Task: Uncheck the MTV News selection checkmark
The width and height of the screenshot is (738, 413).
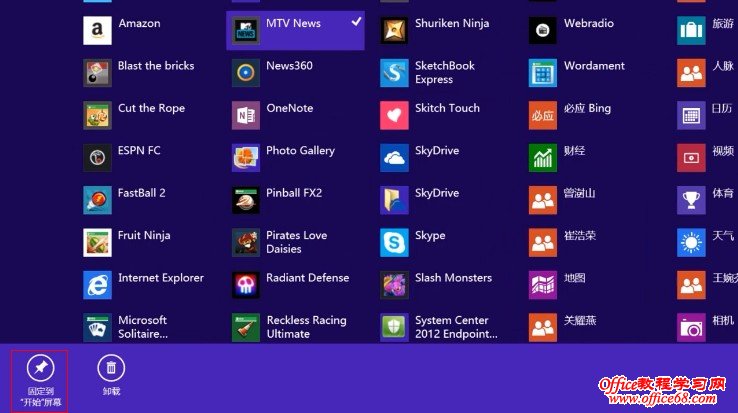Action: click(x=357, y=21)
